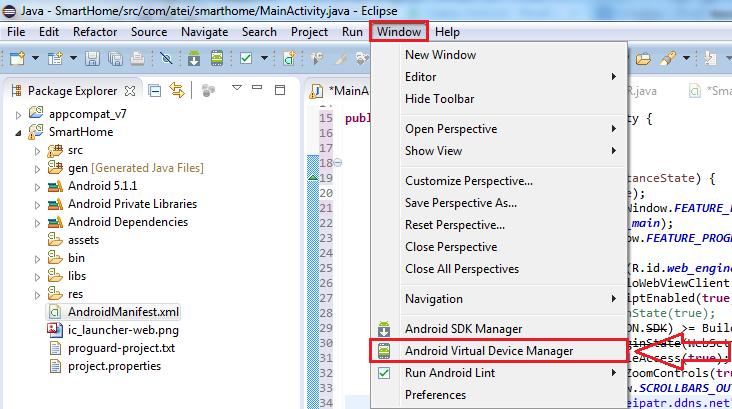The image size is (732, 409).
Task: Open the Refactor menu
Action: pyautogui.click(x=95, y=32)
